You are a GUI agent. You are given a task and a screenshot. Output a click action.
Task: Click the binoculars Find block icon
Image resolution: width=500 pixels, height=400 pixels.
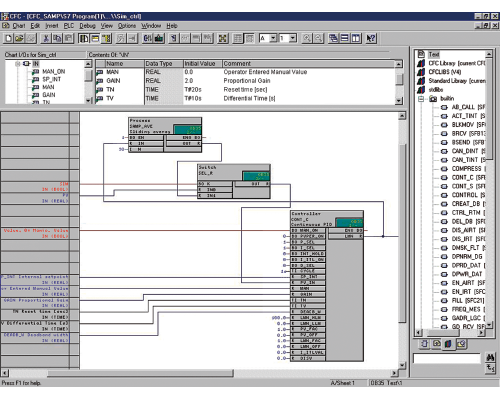pos(490,357)
